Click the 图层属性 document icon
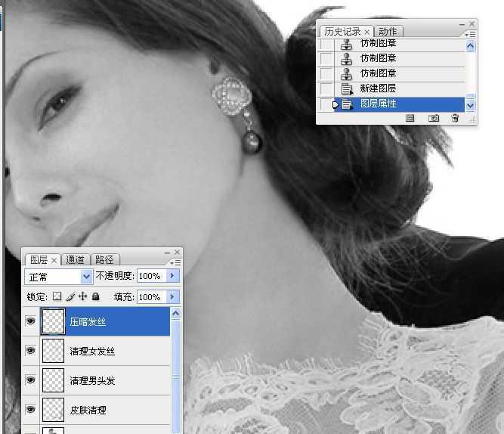 347,104
